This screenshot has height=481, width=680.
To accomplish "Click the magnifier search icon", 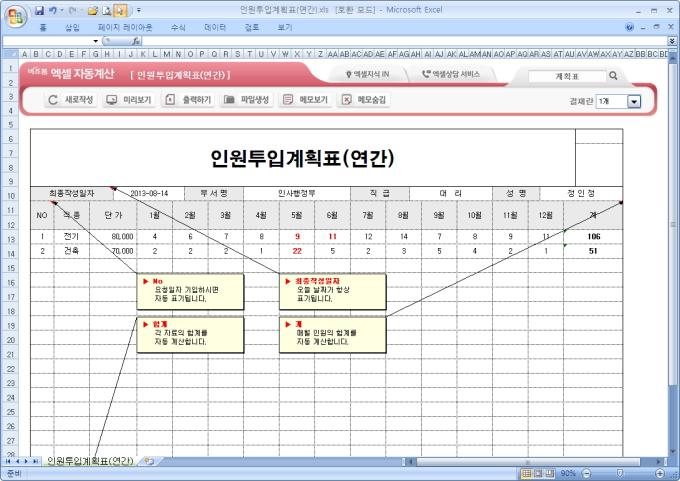I will [613, 76].
